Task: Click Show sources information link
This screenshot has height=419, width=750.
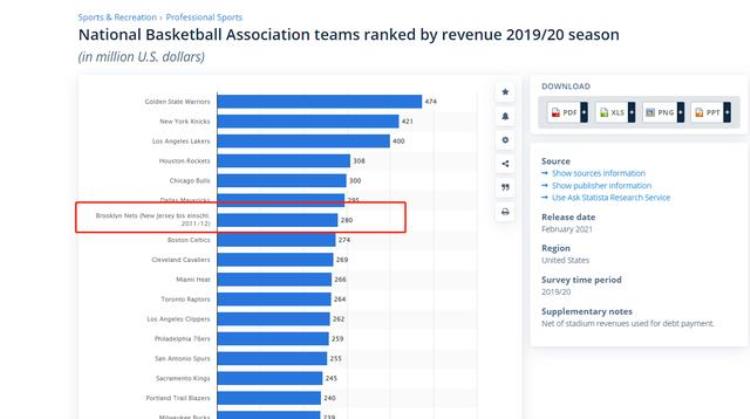Action: 598,173
